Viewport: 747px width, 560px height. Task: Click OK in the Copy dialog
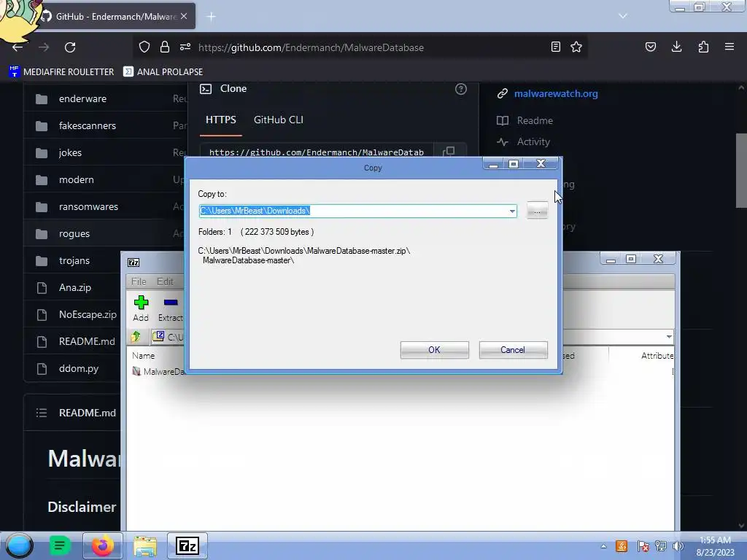click(435, 350)
